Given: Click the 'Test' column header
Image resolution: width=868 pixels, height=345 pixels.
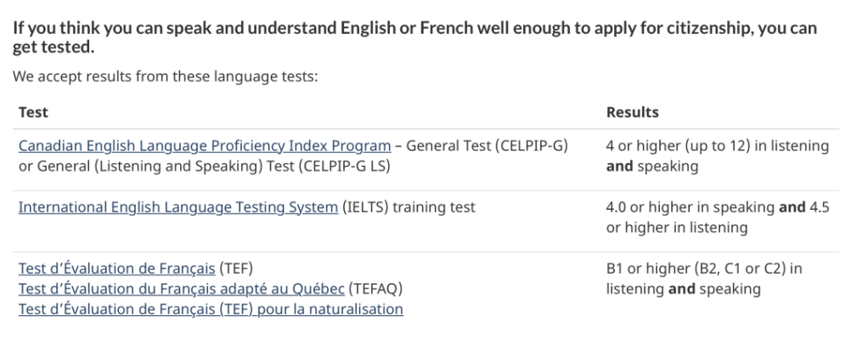Looking at the screenshot, I should click(x=33, y=112).
